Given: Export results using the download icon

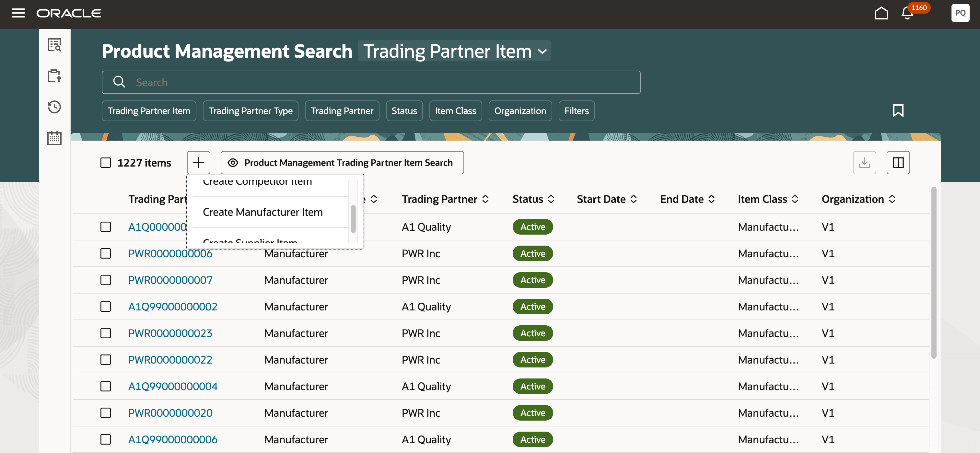Looking at the screenshot, I should (864, 162).
